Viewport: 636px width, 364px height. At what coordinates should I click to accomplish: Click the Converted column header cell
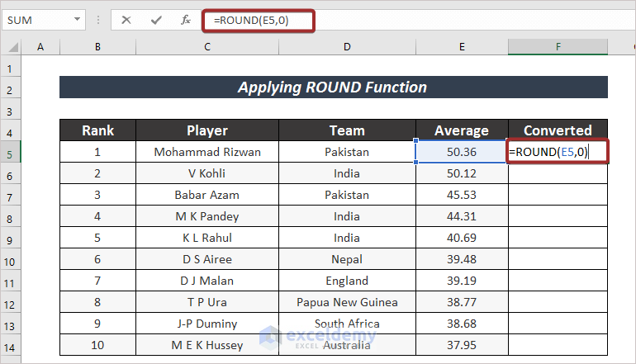(558, 130)
